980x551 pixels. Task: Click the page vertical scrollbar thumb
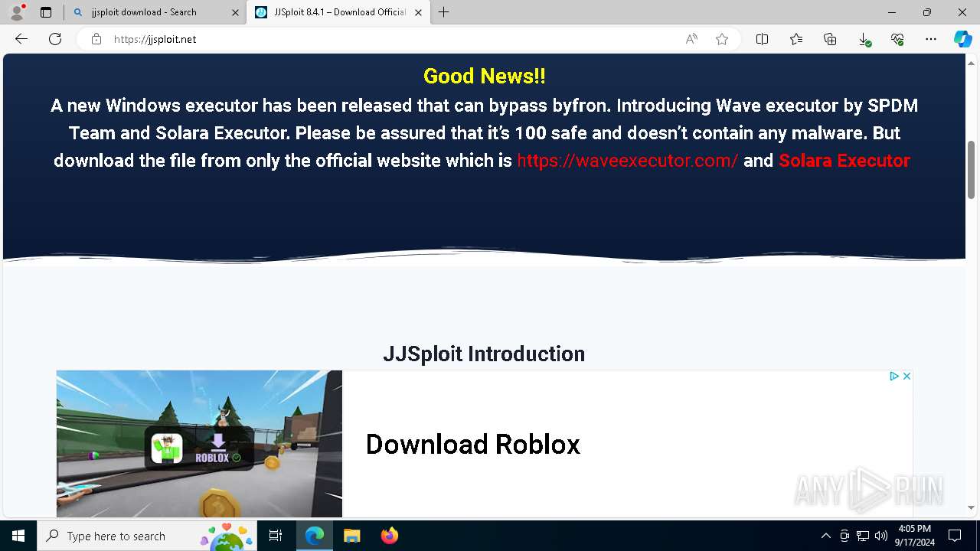pyautogui.click(x=972, y=170)
